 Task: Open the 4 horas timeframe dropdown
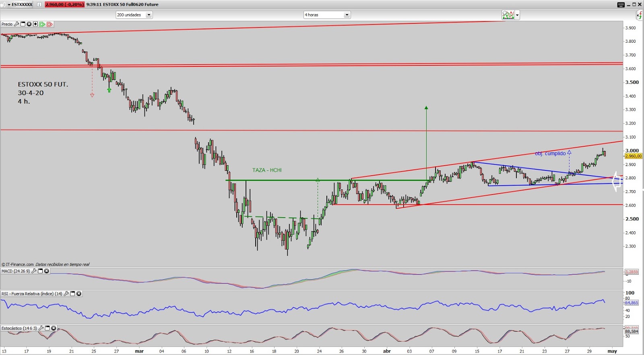click(x=327, y=15)
